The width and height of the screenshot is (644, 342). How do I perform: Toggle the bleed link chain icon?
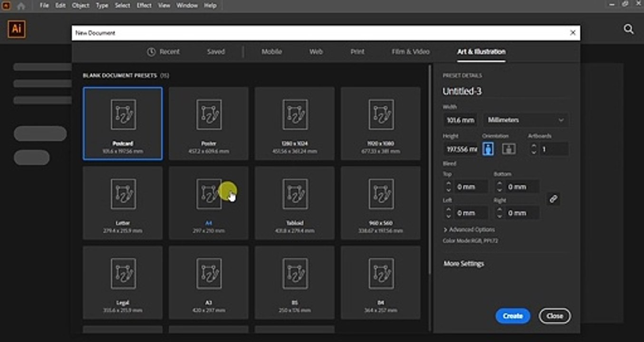point(553,199)
